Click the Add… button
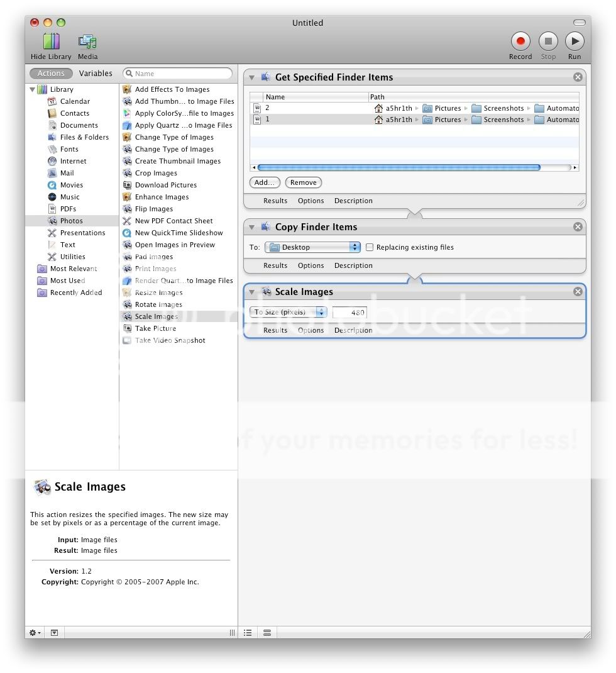Viewport: 616px width, 673px height. (x=265, y=182)
